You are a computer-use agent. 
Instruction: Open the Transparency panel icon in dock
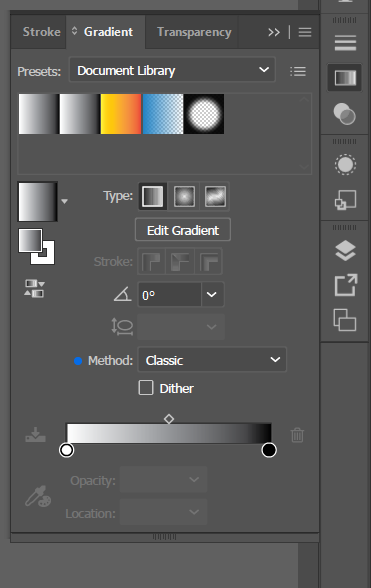tap(344, 114)
